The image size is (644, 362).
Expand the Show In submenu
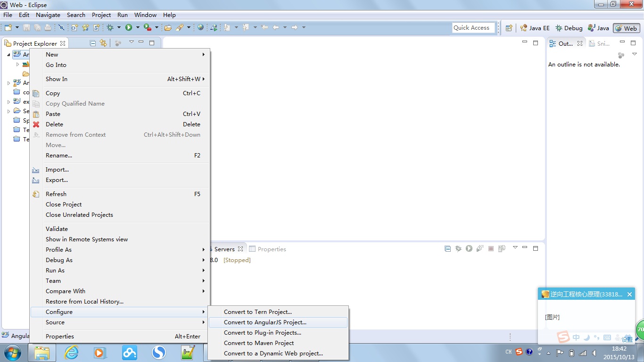(120, 79)
